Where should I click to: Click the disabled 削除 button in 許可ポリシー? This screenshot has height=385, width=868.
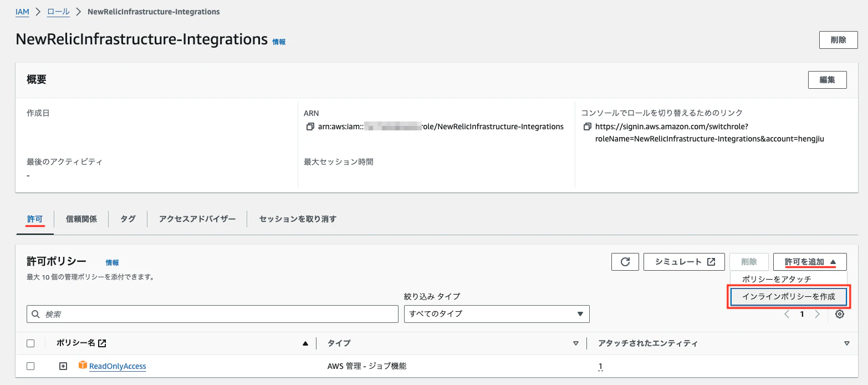pos(749,262)
